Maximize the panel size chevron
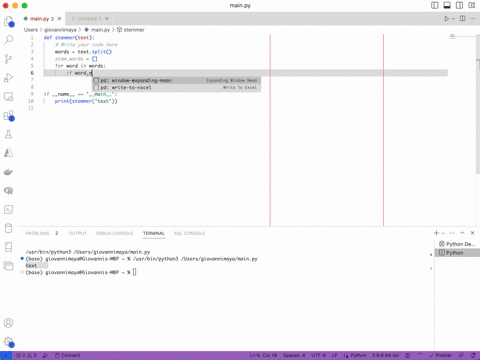The image size is (480, 360). (x=462, y=233)
